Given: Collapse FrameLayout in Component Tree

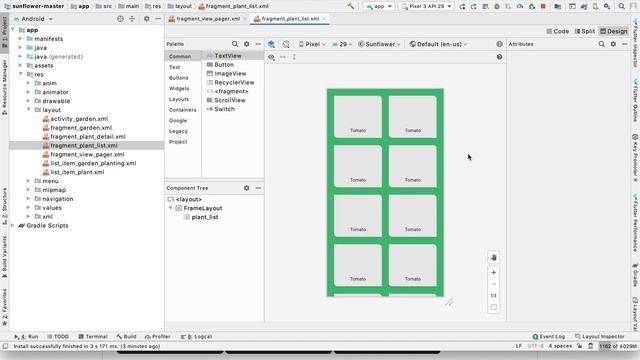Looking at the screenshot, I should [x=171, y=208].
